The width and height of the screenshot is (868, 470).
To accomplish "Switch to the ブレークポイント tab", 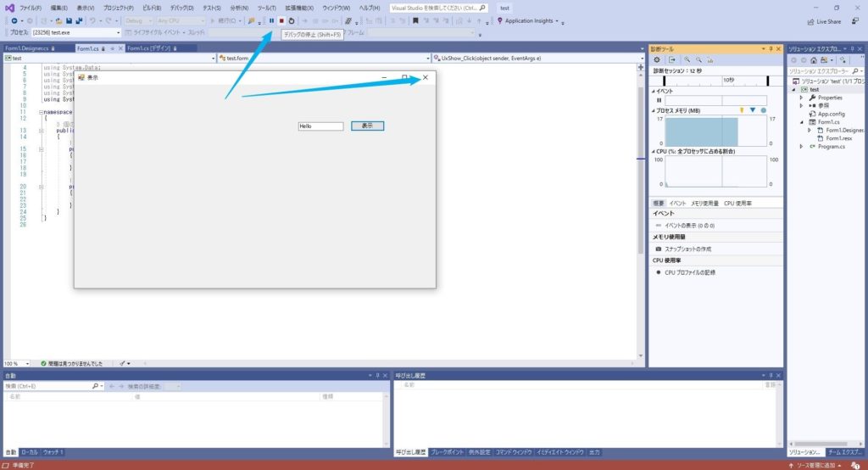I will tap(448, 452).
